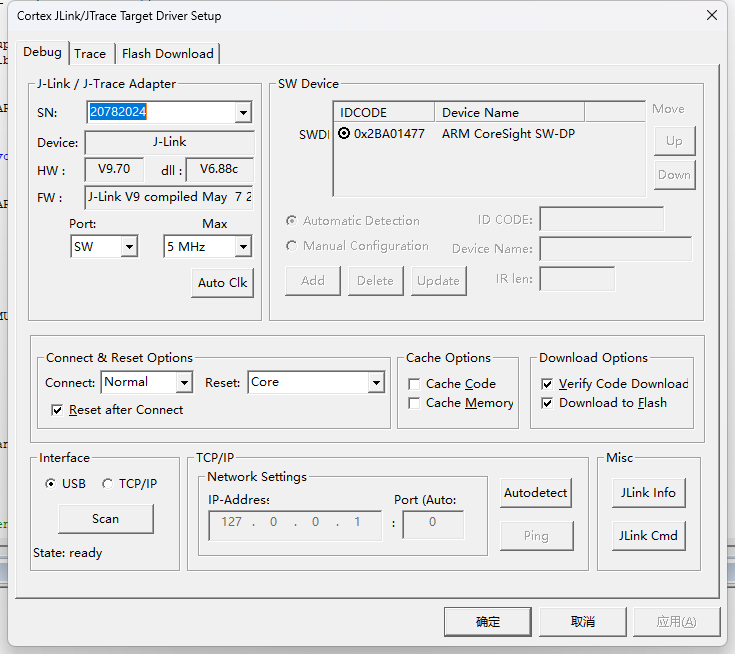The height and width of the screenshot is (654, 735).
Task: Cancel with the 取消 button
Action: point(583,622)
